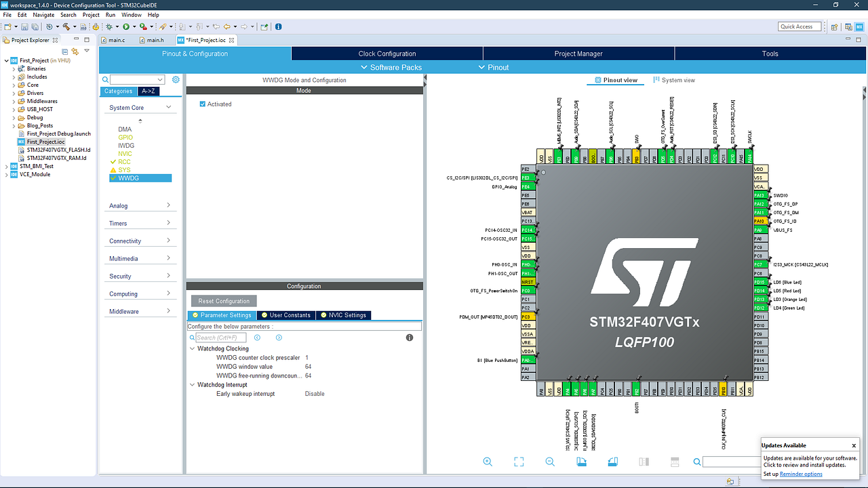868x488 pixels.
Task: Rotate the pinout clockwise using the rotate icon
Action: click(581, 462)
